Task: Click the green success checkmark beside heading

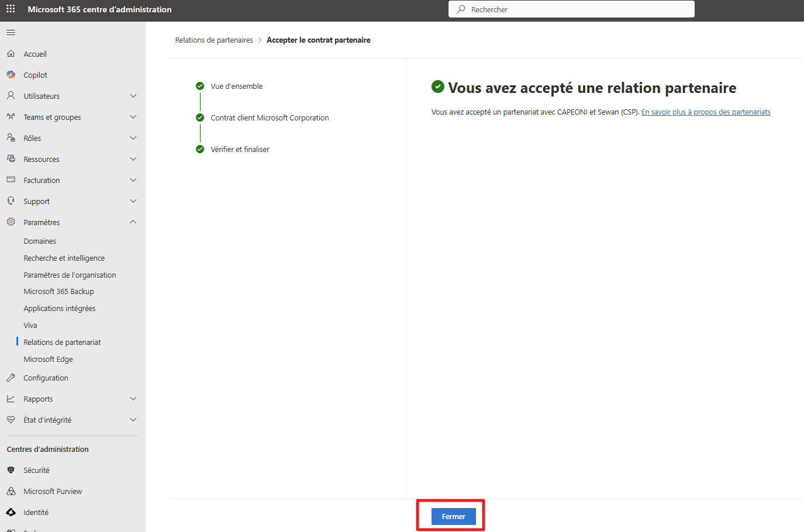Action: 438,87
